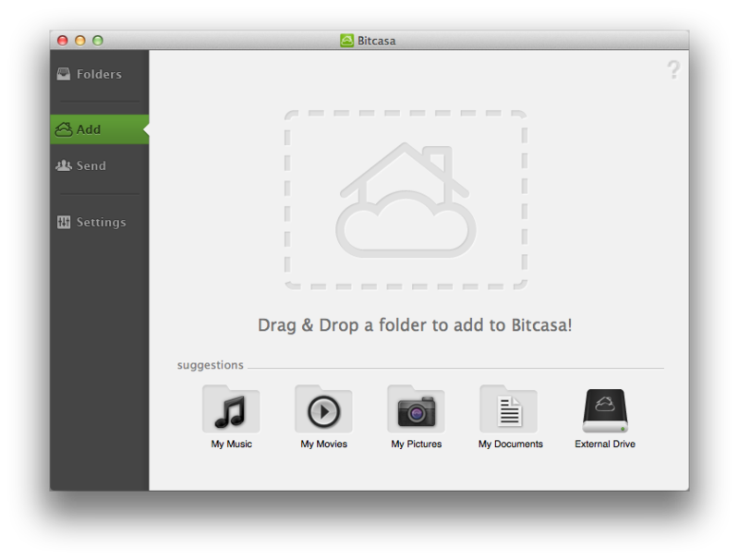This screenshot has height=560, width=739.
Task: Select the cloud Add icon in sidebar
Action: tap(66, 129)
